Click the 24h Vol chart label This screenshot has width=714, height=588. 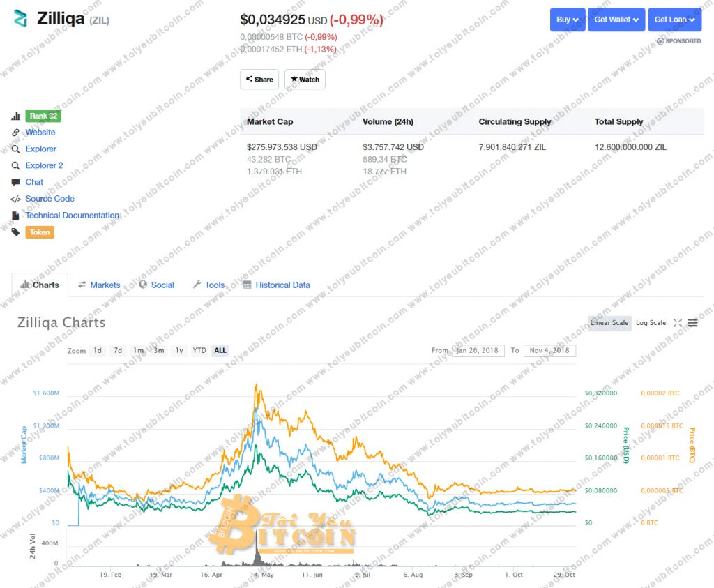tap(32, 545)
